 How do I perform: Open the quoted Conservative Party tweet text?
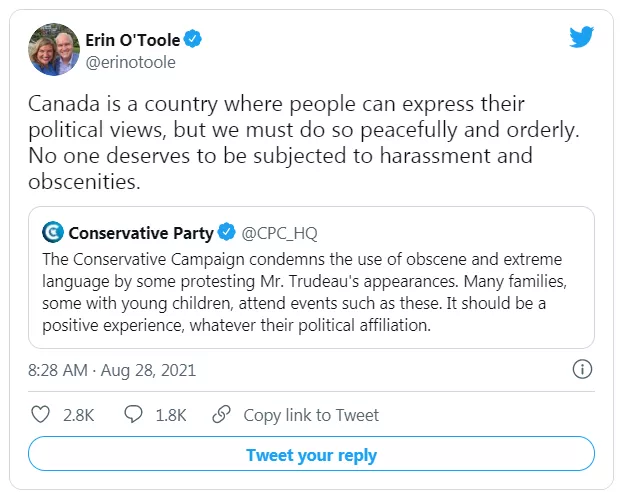pyautogui.click(x=304, y=292)
